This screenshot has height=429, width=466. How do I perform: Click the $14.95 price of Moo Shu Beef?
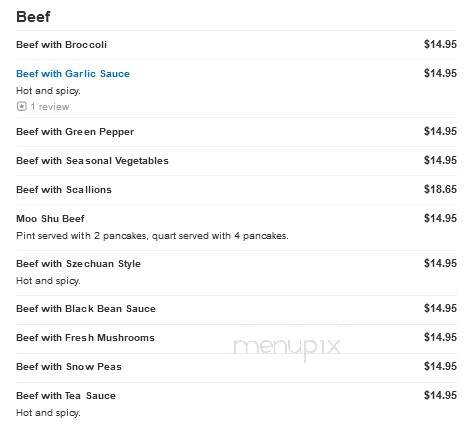tap(440, 218)
